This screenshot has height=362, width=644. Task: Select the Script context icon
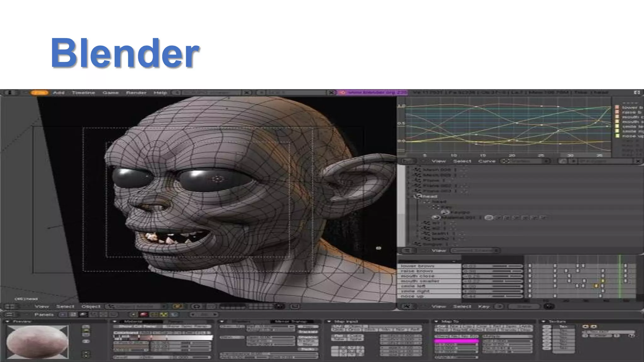point(73,315)
